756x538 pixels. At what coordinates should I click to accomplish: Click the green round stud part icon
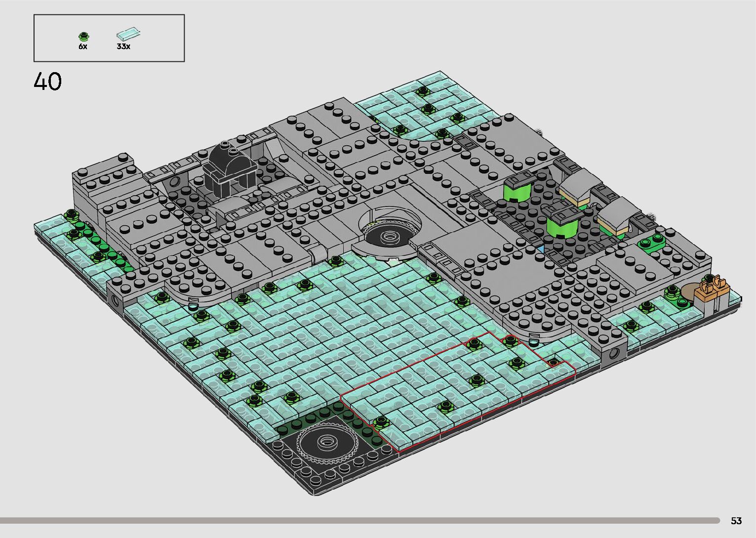coord(84,36)
